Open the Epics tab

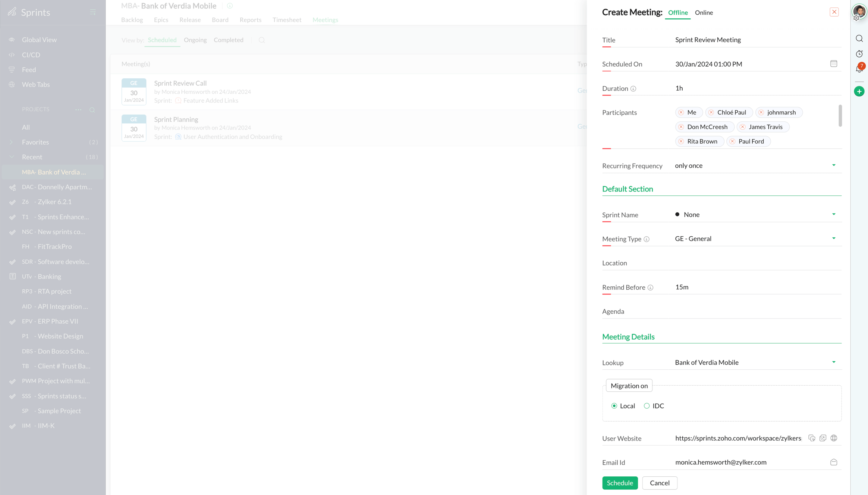click(x=161, y=20)
